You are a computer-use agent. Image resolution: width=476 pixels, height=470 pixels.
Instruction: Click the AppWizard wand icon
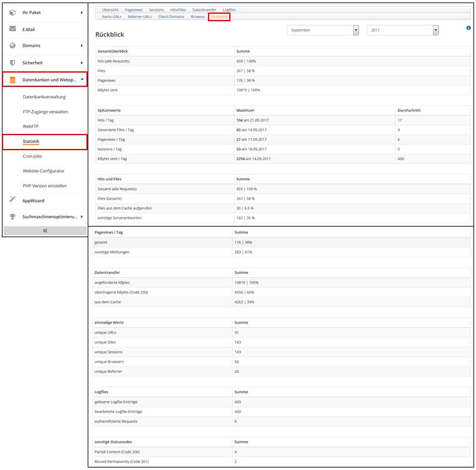pyautogui.click(x=13, y=200)
